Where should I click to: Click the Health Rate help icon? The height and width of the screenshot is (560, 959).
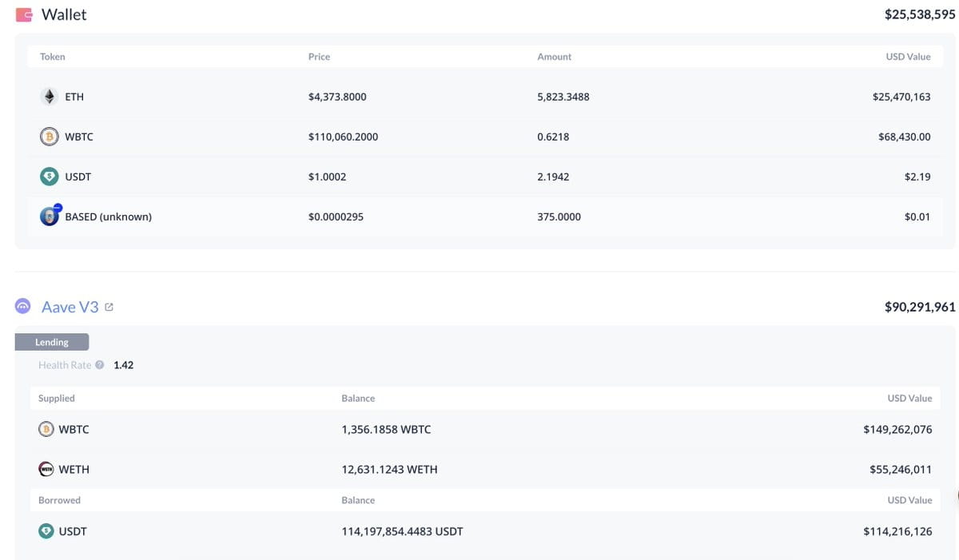(100, 365)
